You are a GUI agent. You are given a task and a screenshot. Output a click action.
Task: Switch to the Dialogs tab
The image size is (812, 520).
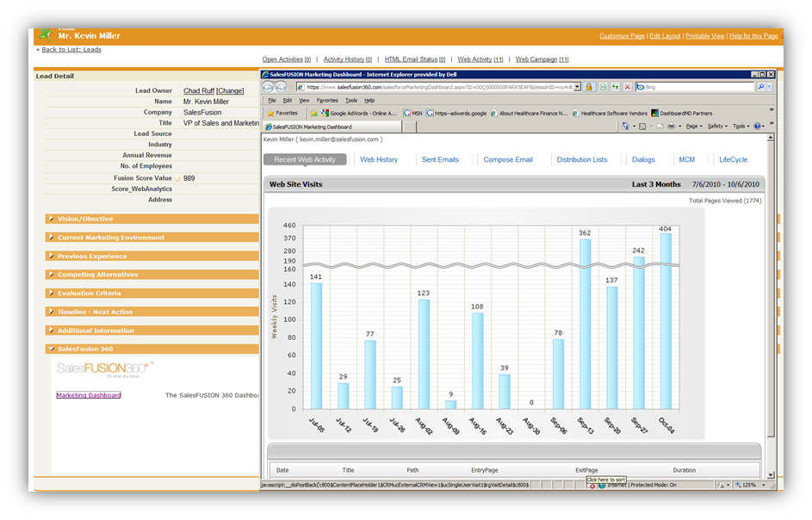point(643,159)
